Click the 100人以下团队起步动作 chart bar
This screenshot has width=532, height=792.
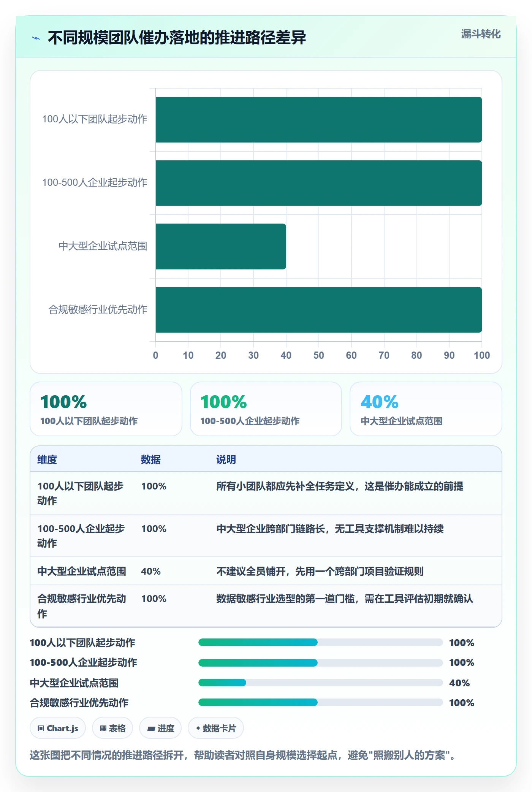318,120
